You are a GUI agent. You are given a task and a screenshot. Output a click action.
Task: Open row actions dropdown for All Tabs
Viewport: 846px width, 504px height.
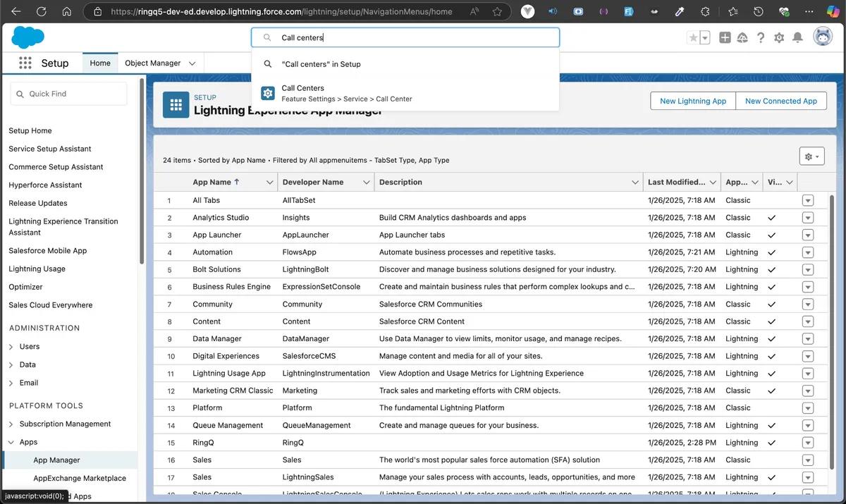click(808, 201)
